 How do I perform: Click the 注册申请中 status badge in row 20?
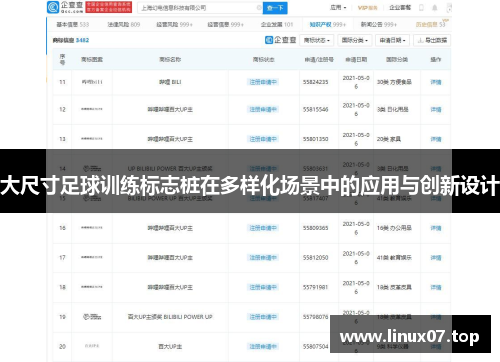coord(263,347)
